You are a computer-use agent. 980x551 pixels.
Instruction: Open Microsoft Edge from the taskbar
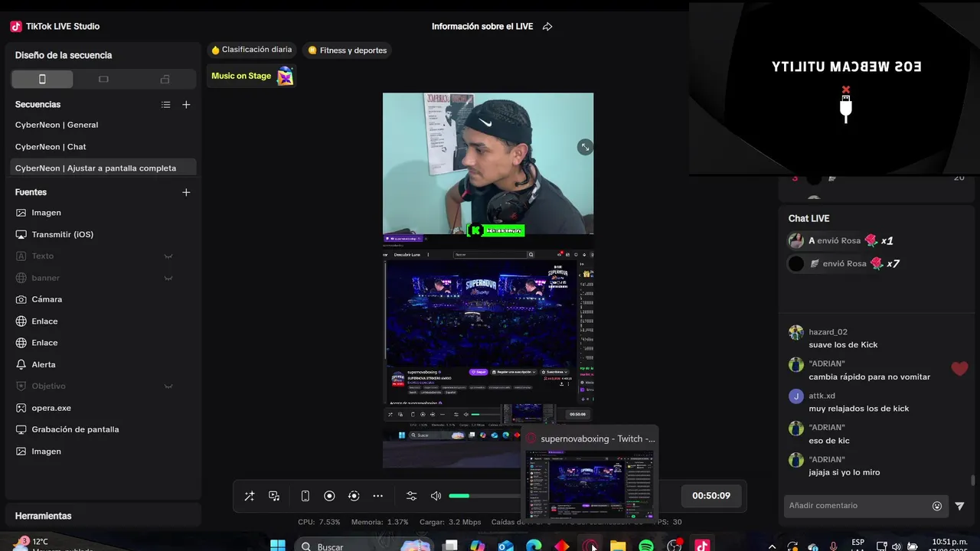pos(534,546)
